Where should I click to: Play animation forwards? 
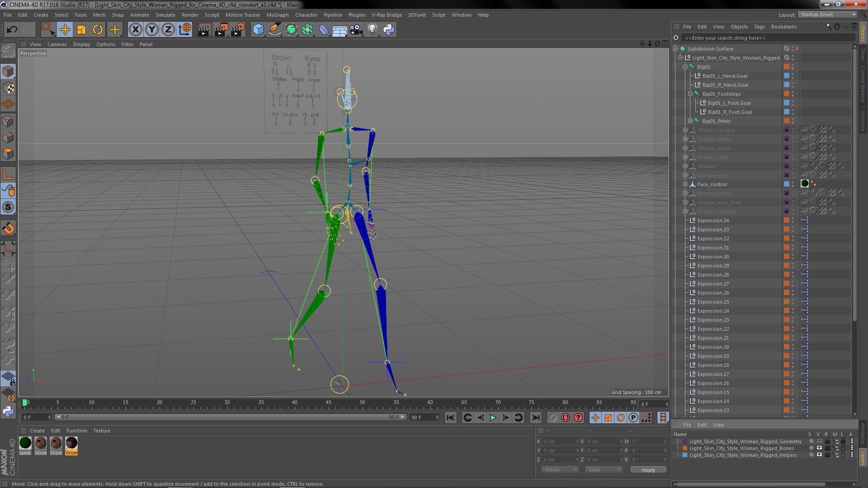tap(493, 418)
